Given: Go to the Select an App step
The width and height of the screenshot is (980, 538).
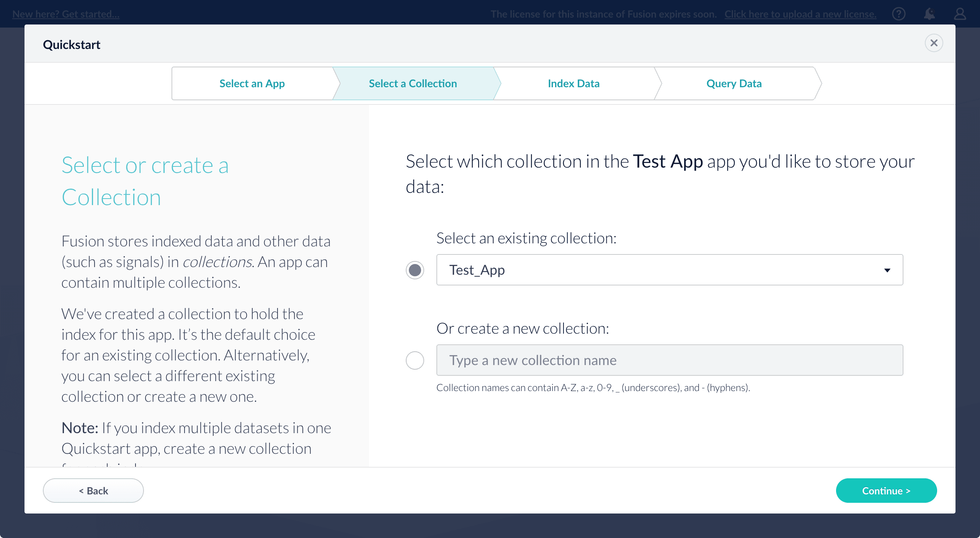Looking at the screenshot, I should (x=252, y=83).
